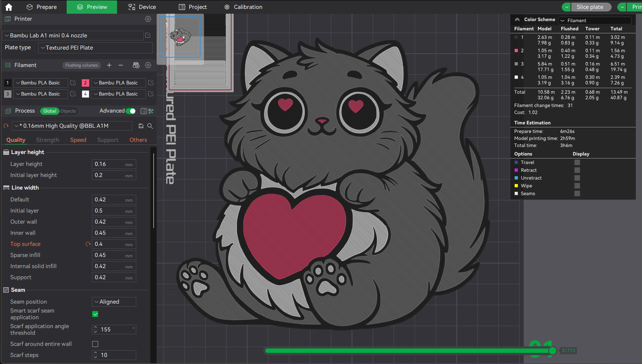Select plate 1 thumbnail
The height and width of the screenshot is (364, 642).
(x=180, y=37)
